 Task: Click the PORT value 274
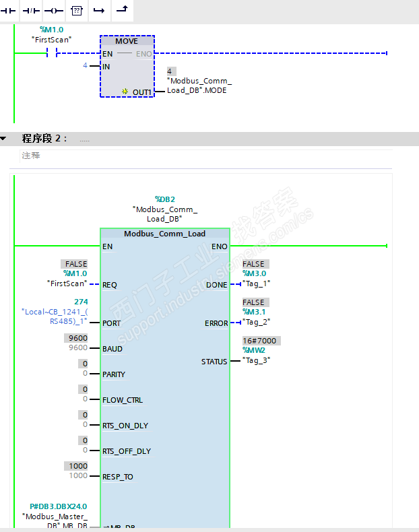(81, 302)
